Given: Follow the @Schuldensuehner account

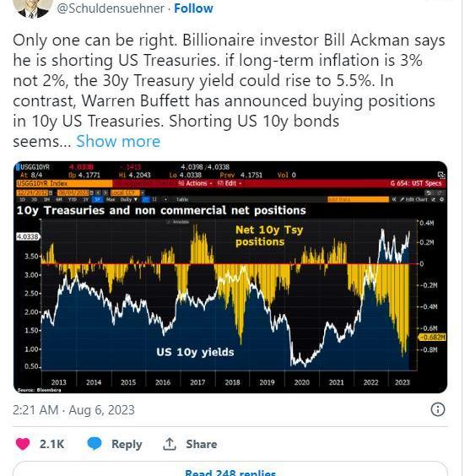Looking at the screenshot, I should [x=193, y=8].
